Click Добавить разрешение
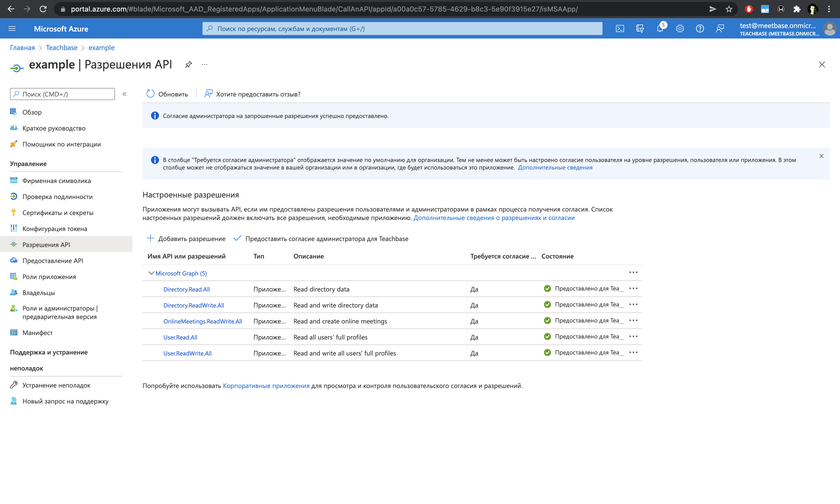This screenshot has height=504, width=840. click(x=186, y=239)
